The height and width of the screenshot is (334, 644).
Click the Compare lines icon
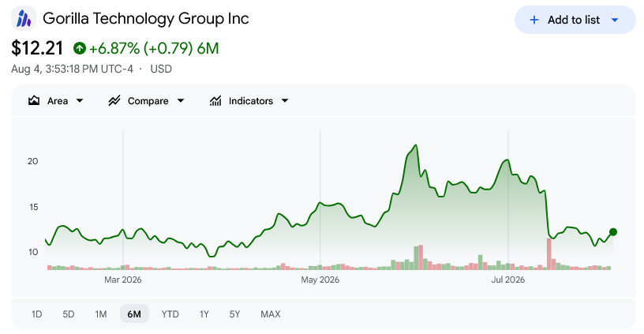(114, 100)
